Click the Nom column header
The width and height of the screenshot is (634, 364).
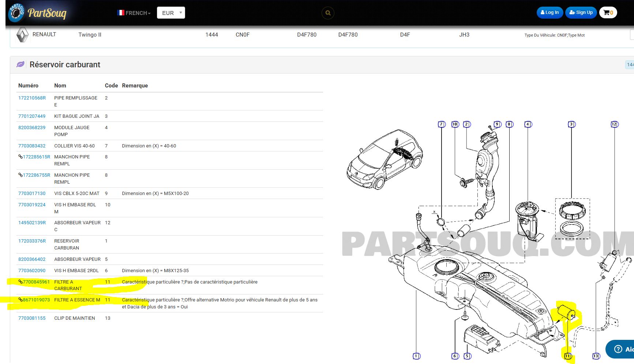pyautogui.click(x=60, y=86)
